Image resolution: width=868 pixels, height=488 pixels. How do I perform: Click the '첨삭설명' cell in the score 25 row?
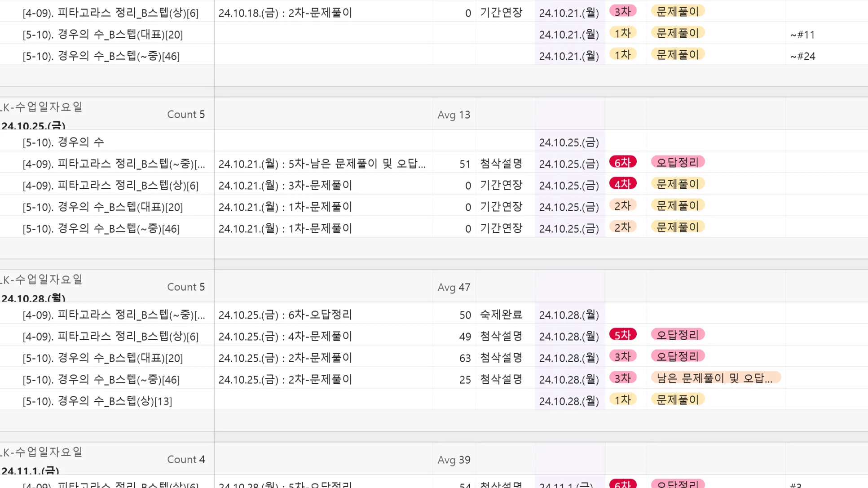[501, 380]
